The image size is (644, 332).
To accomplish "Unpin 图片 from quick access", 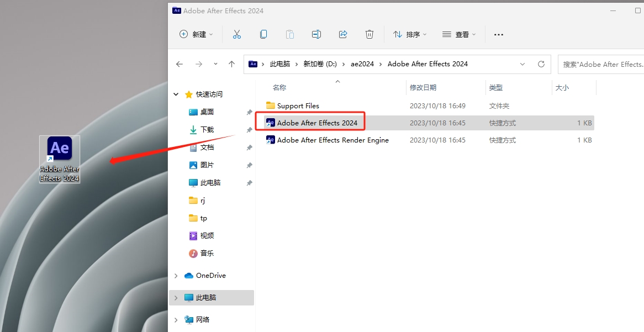I will [249, 165].
